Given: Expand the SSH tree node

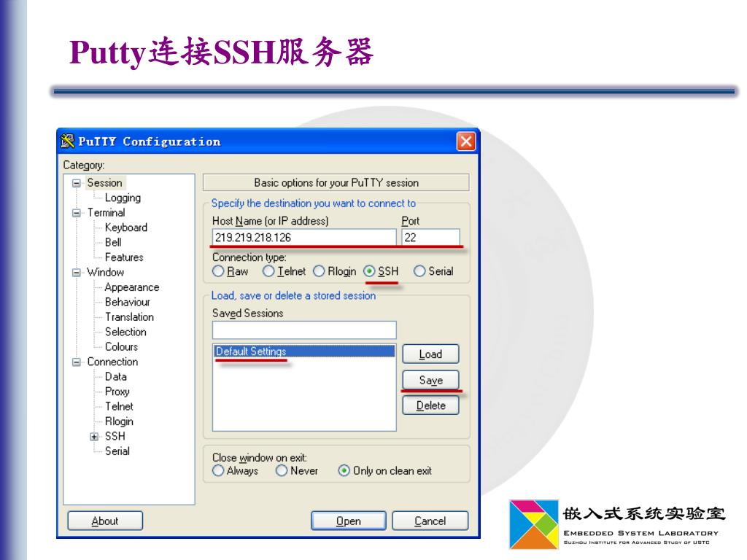Looking at the screenshot, I should (94, 437).
